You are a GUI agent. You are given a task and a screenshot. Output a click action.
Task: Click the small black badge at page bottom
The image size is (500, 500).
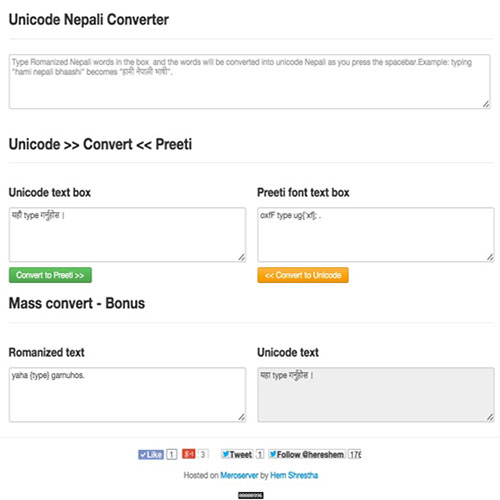click(x=251, y=495)
